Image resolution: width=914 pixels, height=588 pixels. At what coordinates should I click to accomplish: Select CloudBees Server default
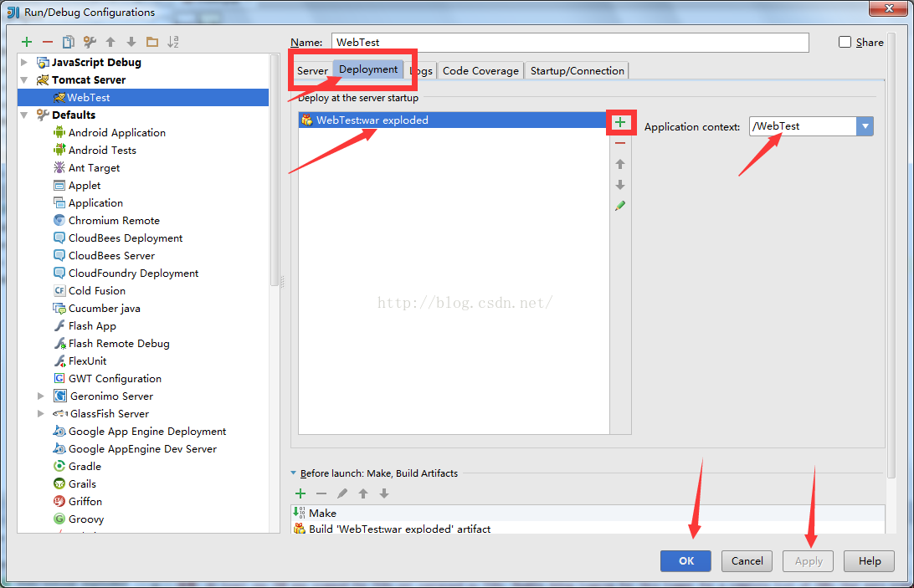(105, 255)
